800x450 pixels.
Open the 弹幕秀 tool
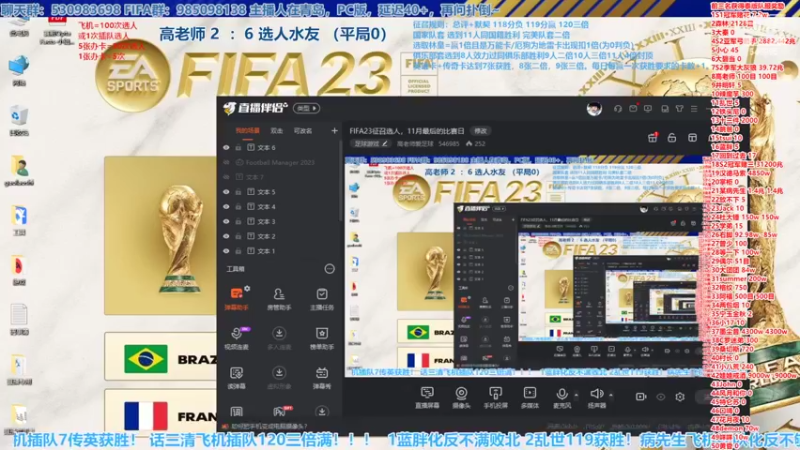point(321,378)
